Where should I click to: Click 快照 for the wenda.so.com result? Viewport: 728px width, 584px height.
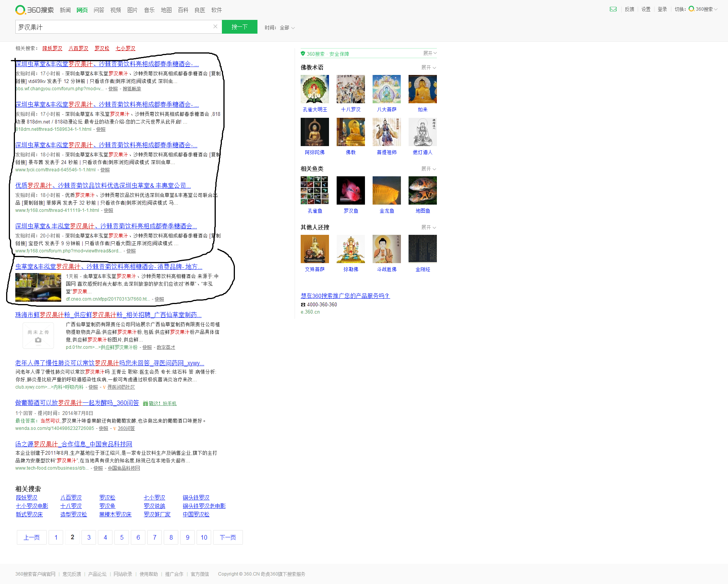point(103,428)
